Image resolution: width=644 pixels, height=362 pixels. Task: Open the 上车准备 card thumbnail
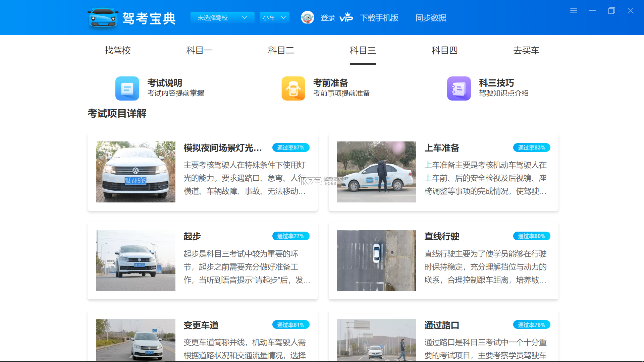click(x=376, y=172)
